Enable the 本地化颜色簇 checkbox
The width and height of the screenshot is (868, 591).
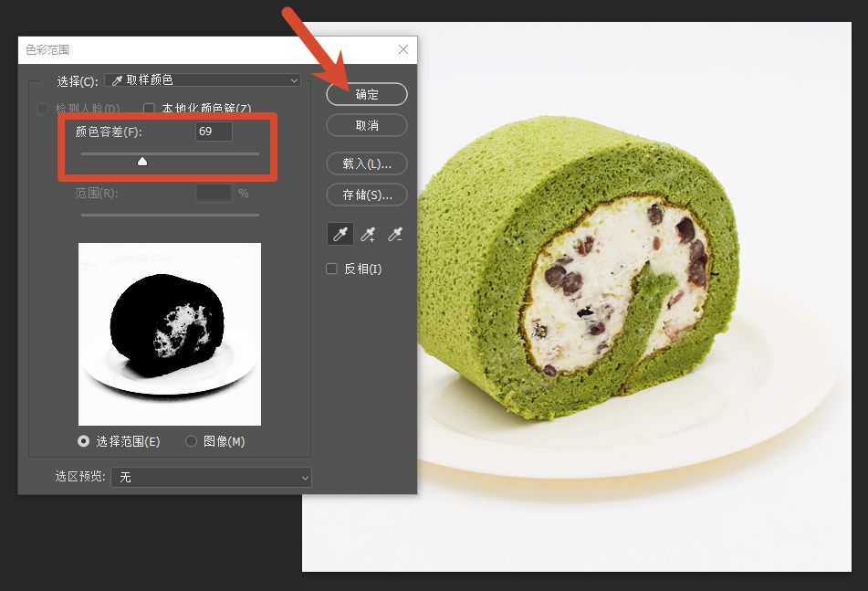click(x=149, y=108)
